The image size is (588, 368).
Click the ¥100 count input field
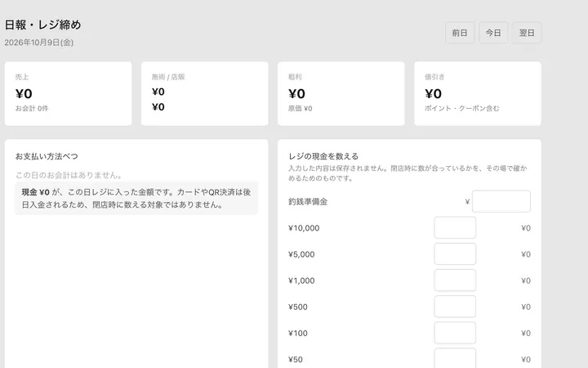[x=455, y=333]
